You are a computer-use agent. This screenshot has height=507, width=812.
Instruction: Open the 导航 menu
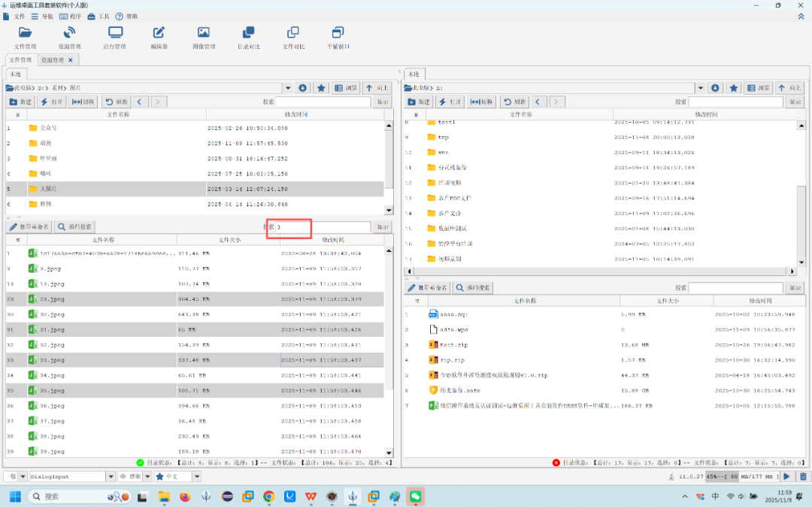pyautogui.click(x=42, y=17)
